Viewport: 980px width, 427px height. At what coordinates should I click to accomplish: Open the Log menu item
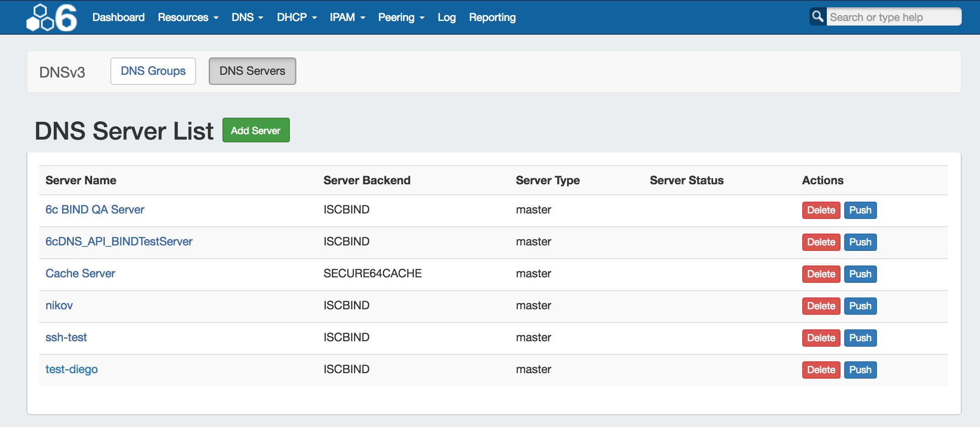tap(446, 17)
